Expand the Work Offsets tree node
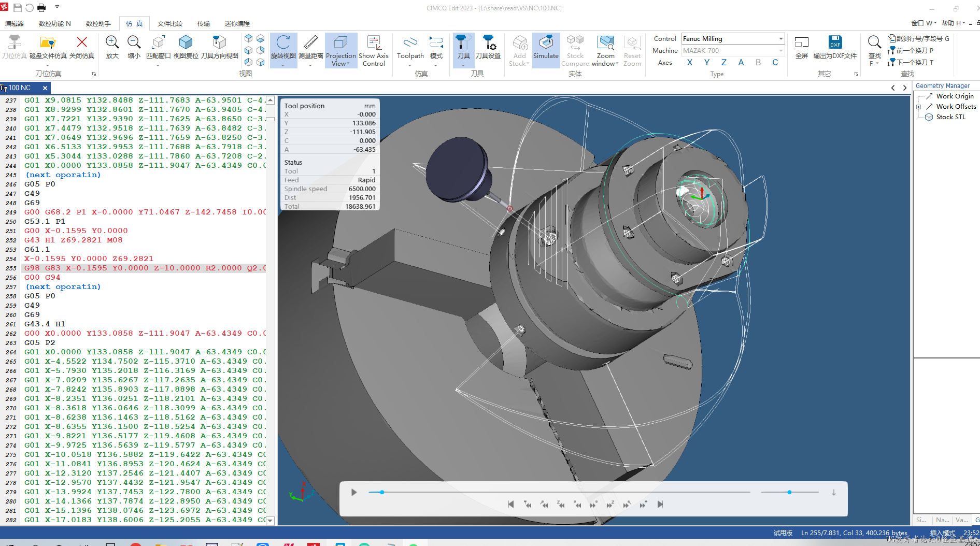Viewport: 980px width, 546px height. 919,107
